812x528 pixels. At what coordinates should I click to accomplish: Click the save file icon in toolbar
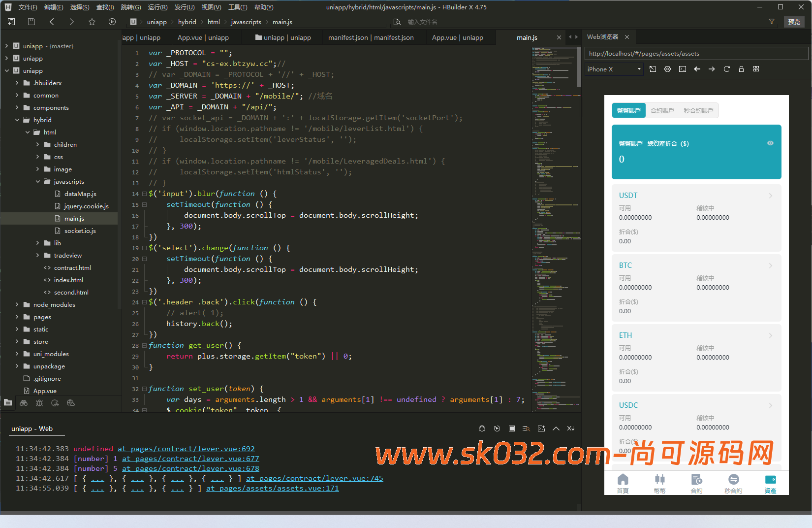[31, 22]
